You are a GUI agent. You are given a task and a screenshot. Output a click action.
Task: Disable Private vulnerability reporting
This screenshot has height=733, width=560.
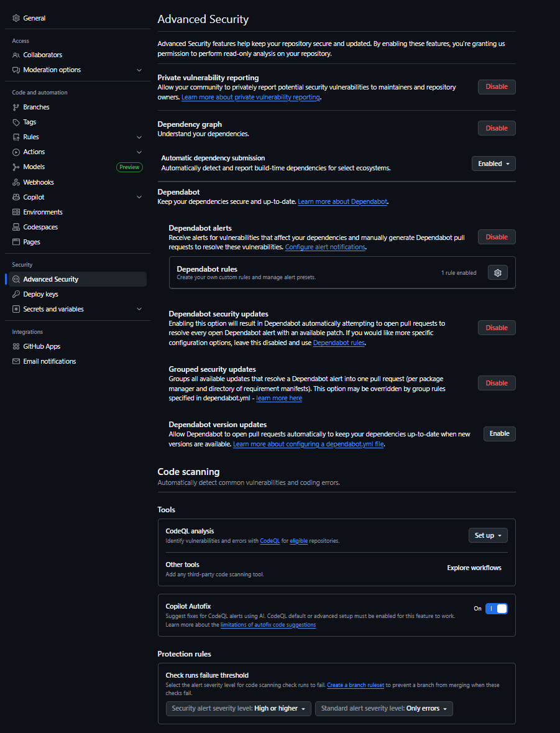(496, 87)
